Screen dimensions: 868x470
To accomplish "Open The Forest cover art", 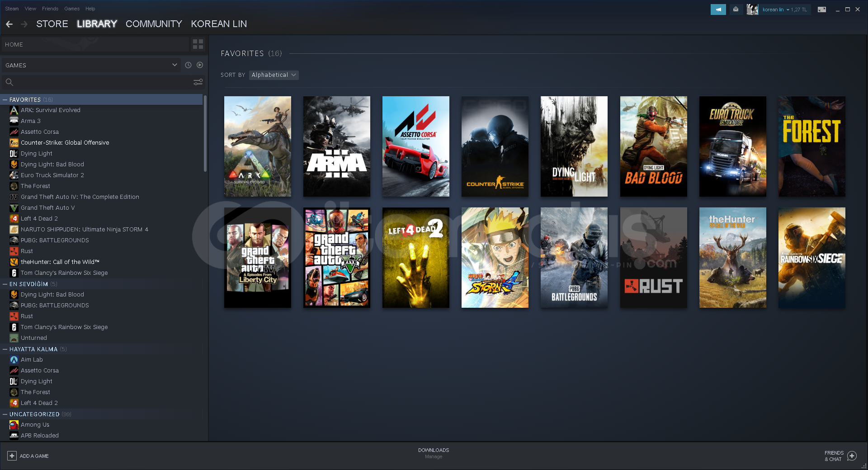I will 812,146.
